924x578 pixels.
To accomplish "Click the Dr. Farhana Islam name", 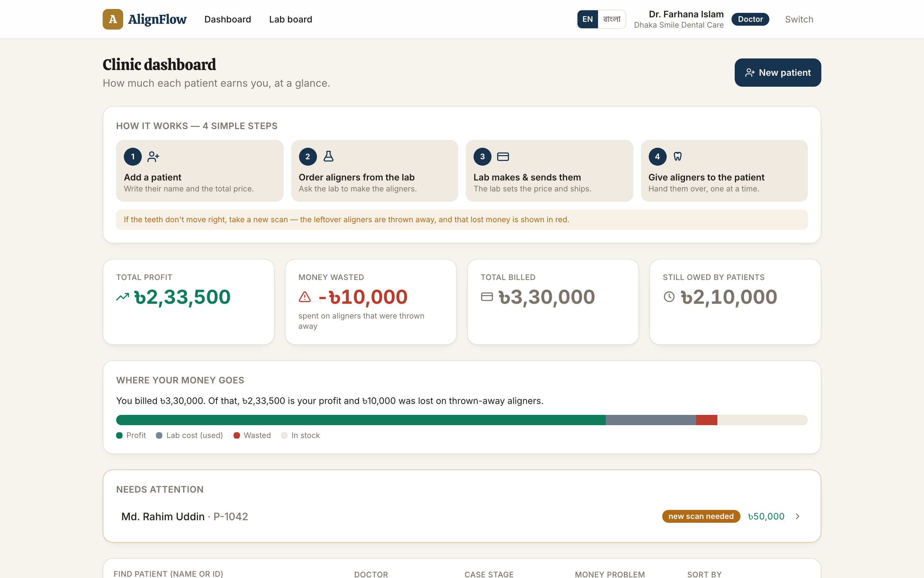I will pos(686,14).
